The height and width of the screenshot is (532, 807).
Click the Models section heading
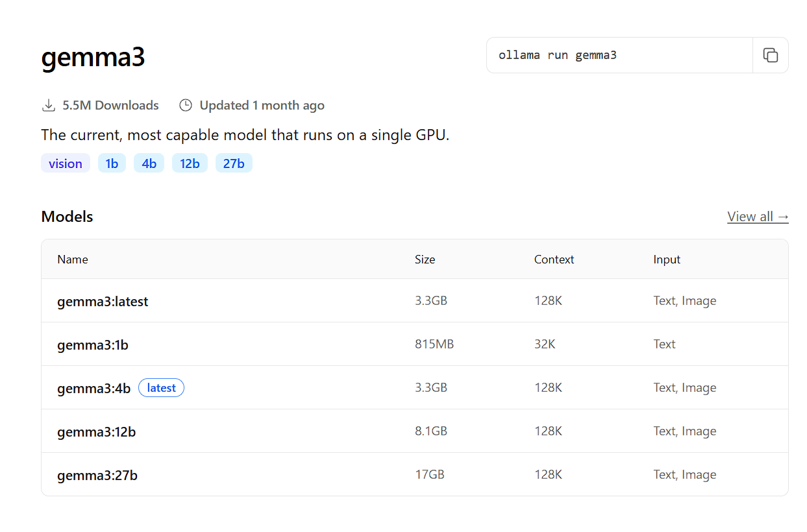click(67, 217)
